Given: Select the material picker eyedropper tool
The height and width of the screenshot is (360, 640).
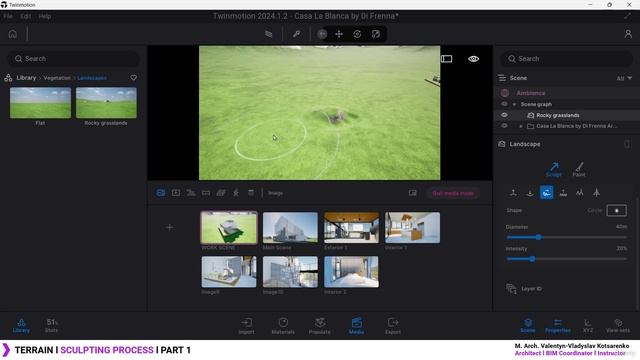Looking at the screenshot, I should click(297, 34).
